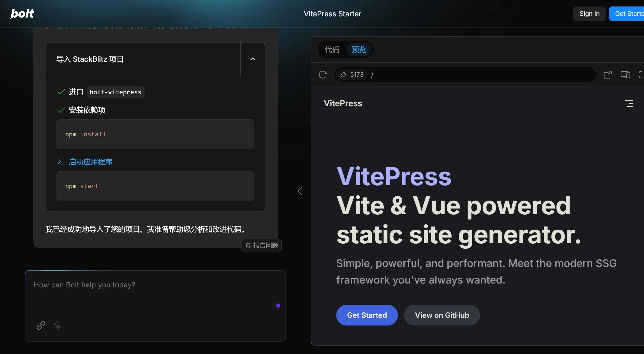This screenshot has height=354, width=644.
Task: Collapse chat panel with left chevron
Action: click(300, 191)
